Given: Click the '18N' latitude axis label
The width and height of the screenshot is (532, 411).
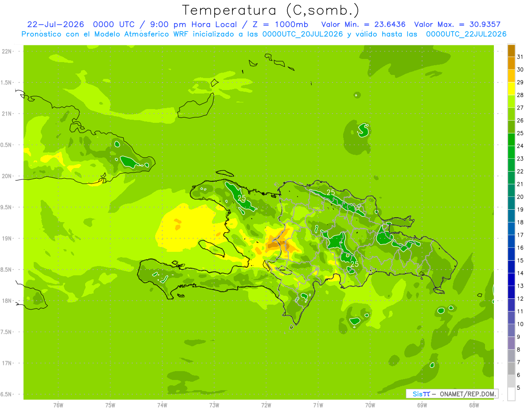Looking at the screenshot, I should 7,301.
